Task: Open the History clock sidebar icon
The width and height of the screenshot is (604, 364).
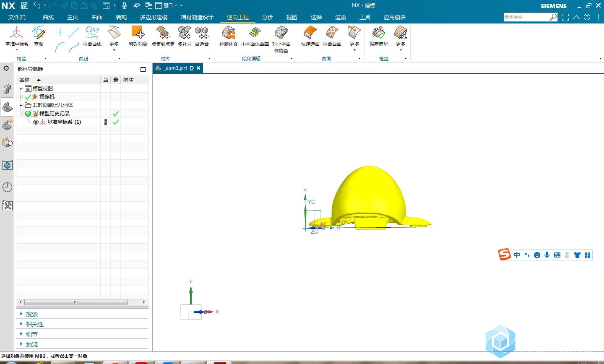Action: coord(7,187)
